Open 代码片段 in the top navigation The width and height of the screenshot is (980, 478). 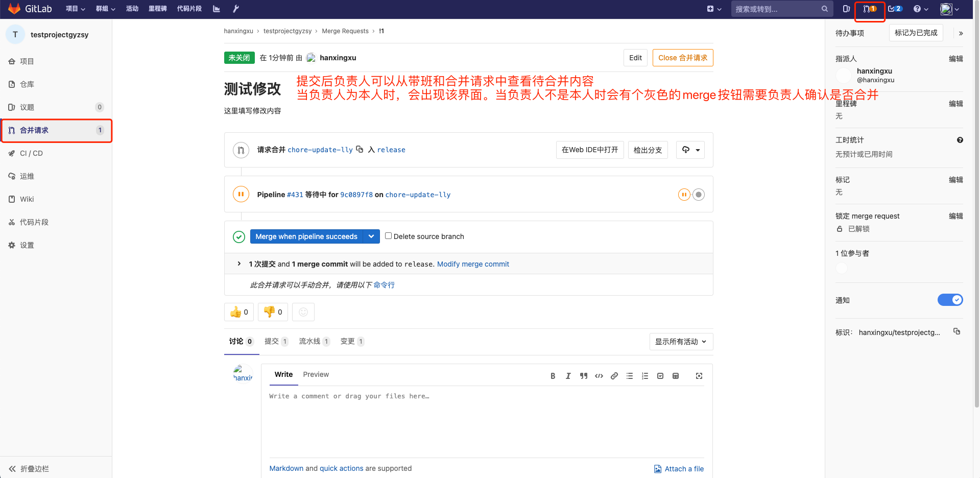coord(189,9)
